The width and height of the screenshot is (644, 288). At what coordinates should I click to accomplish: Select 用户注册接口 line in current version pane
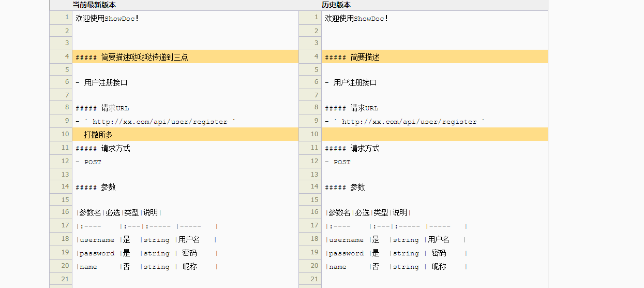(x=101, y=82)
